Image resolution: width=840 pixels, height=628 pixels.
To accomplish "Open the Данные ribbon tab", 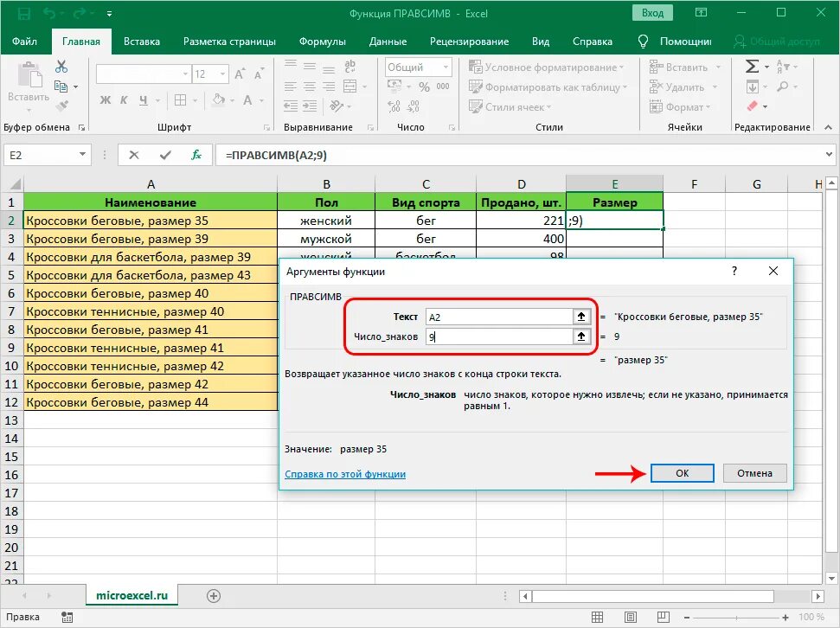I will [388, 42].
